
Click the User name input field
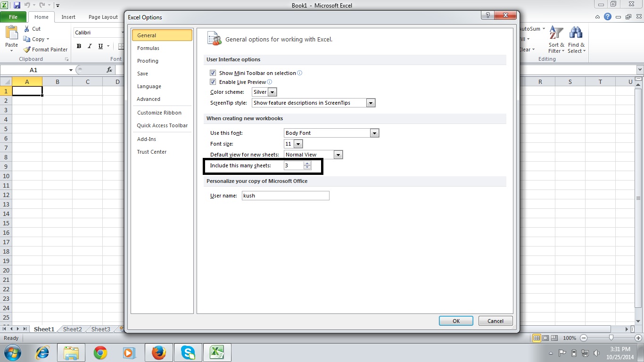pyautogui.click(x=285, y=196)
